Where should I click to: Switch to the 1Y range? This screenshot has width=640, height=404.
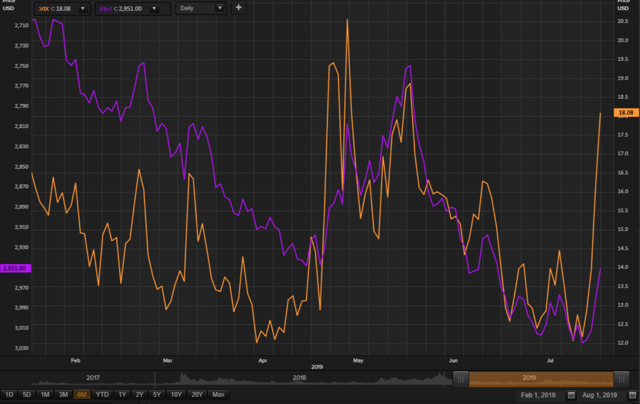[x=122, y=395]
